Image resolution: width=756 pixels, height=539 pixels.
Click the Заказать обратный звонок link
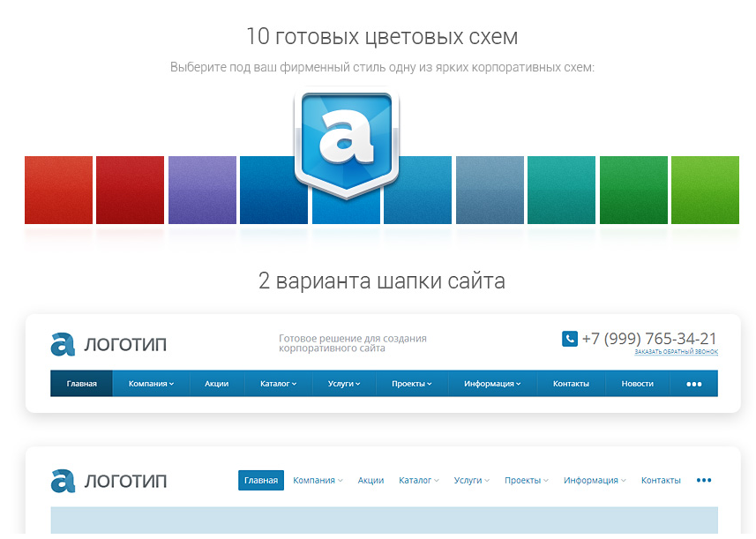676,352
